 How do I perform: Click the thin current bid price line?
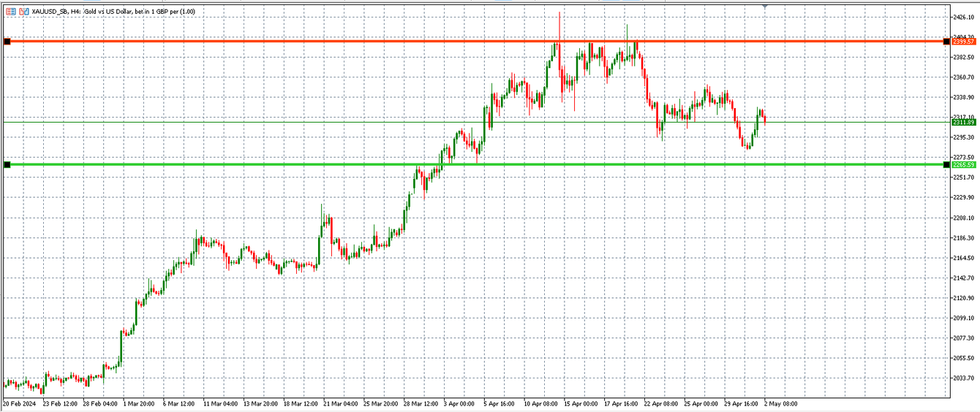tap(293, 122)
